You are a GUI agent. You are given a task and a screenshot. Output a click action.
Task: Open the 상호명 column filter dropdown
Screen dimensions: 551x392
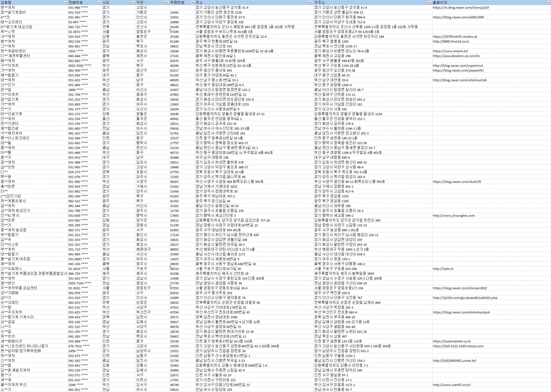[x=65, y=3]
